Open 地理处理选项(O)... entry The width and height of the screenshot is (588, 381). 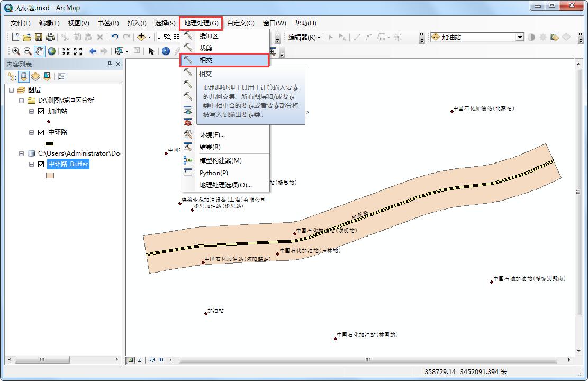coord(225,185)
